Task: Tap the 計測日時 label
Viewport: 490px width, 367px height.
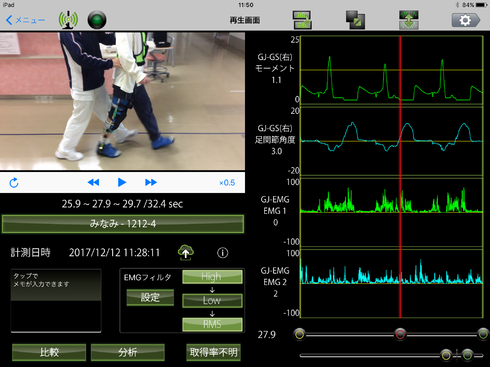Action: pyautogui.click(x=30, y=252)
